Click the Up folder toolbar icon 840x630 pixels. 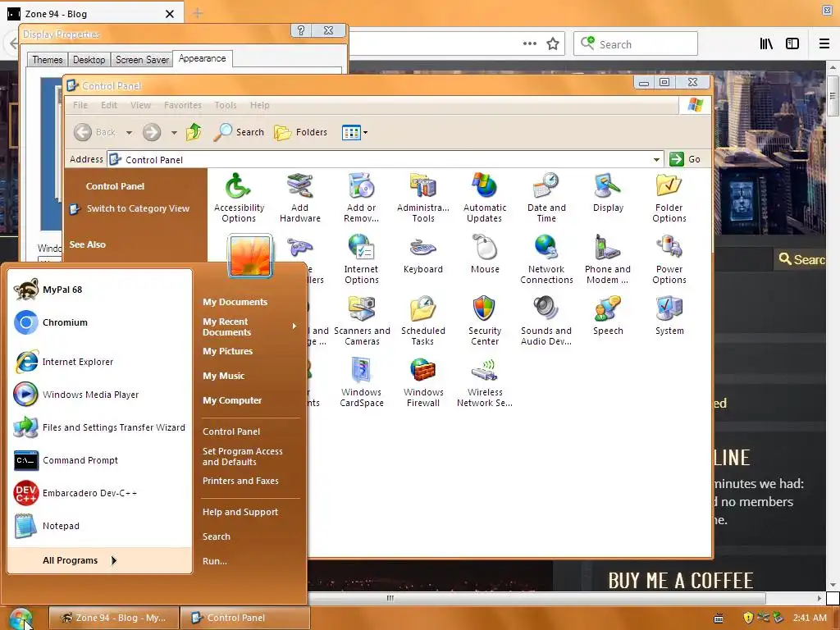(194, 132)
